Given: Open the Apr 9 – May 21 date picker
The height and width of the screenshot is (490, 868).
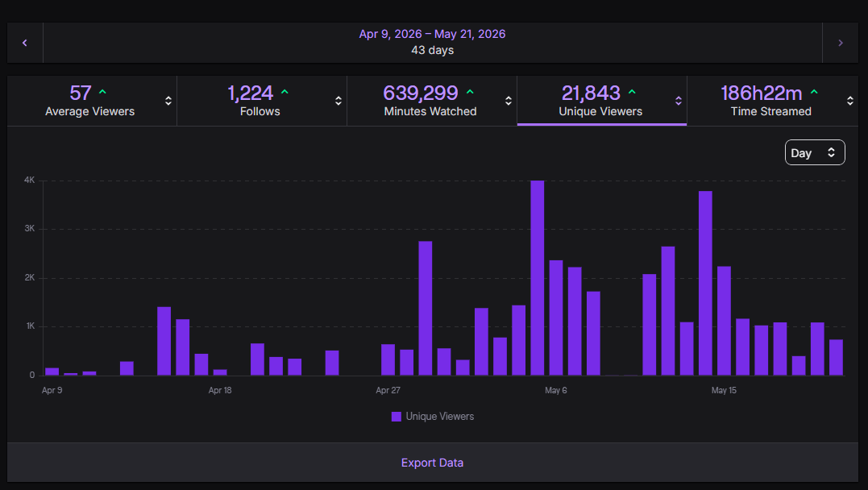Looking at the screenshot, I should (432, 43).
